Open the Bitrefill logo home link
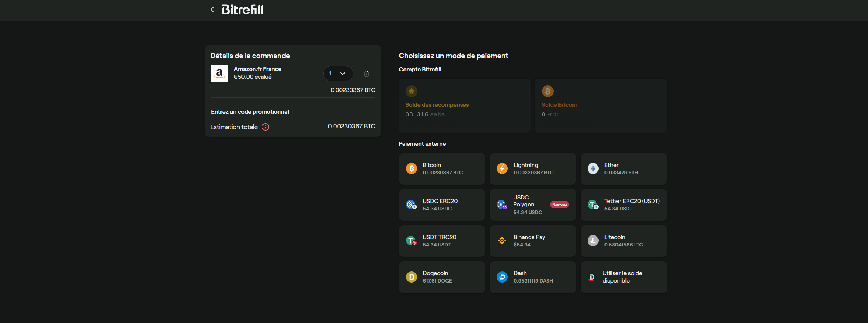This screenshot has width=868, height=323. pos(243,10)
